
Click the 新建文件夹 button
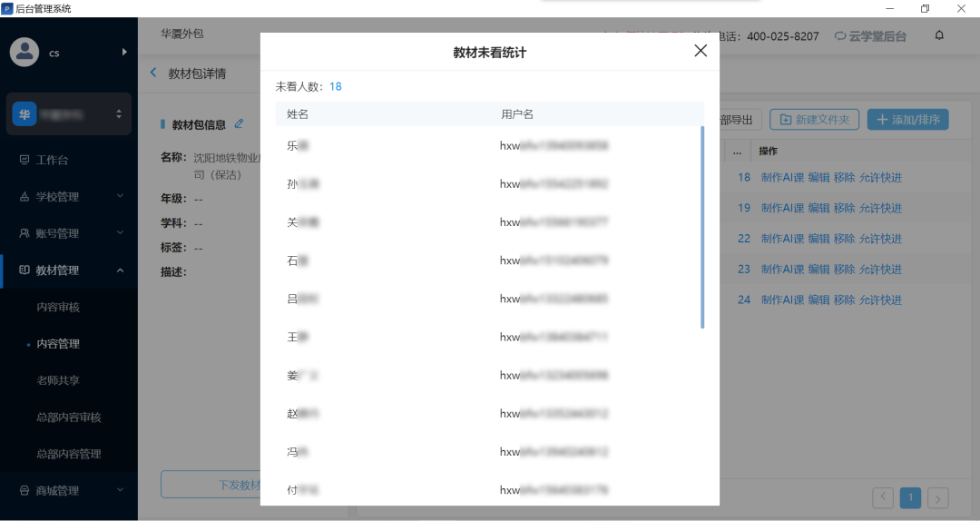pos(814,120)
